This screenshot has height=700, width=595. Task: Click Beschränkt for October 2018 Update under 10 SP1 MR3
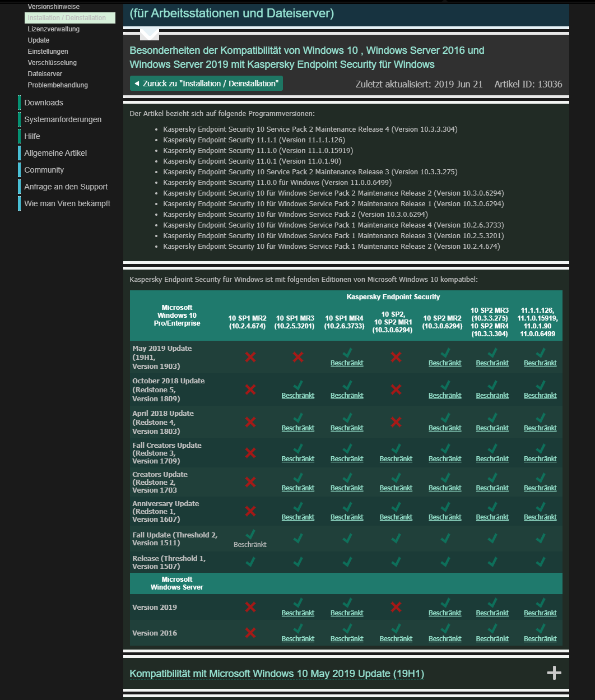(x=298, y=396)
